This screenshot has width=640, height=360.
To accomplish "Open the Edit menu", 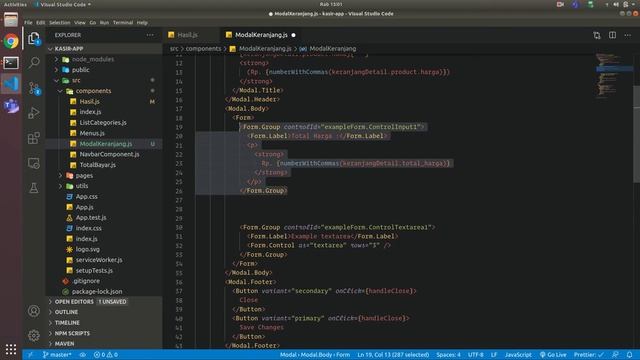I will pos(40,23).
